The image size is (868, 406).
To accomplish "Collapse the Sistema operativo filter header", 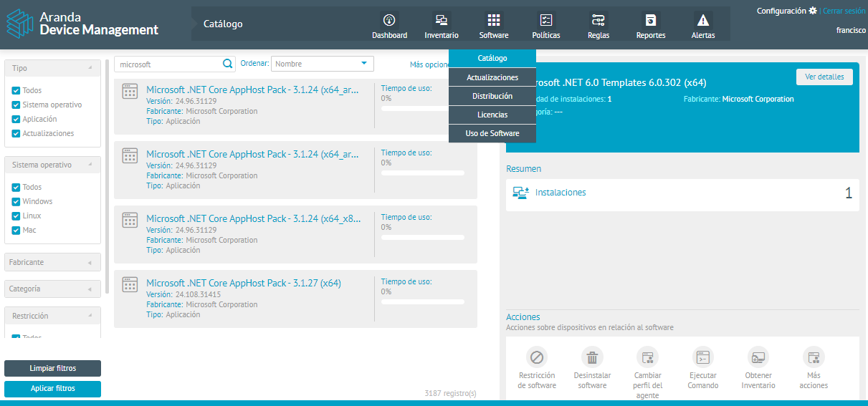I will 52,165.
